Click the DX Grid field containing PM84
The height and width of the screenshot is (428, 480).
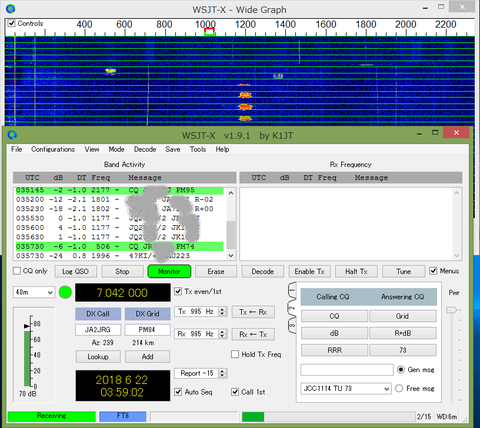[147, 330]
